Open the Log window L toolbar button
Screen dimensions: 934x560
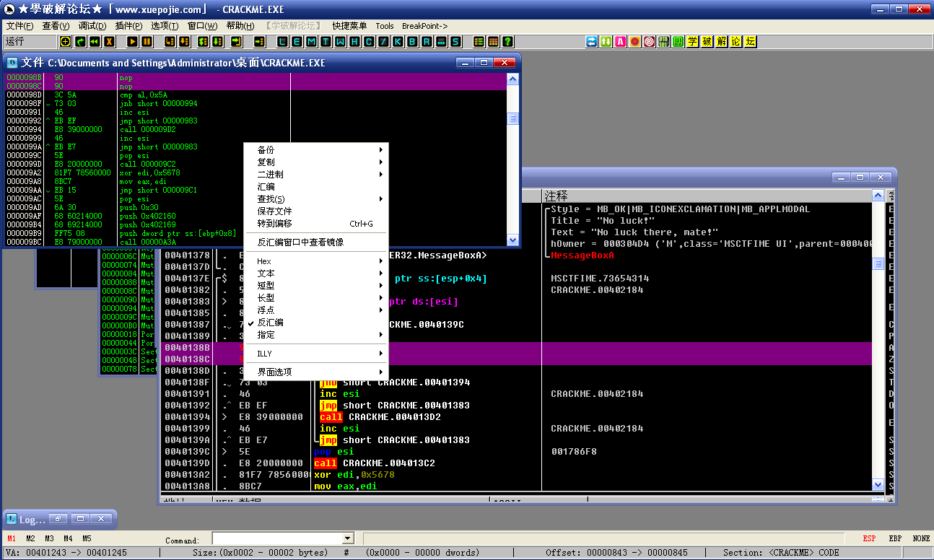click(x=282, y=42)
